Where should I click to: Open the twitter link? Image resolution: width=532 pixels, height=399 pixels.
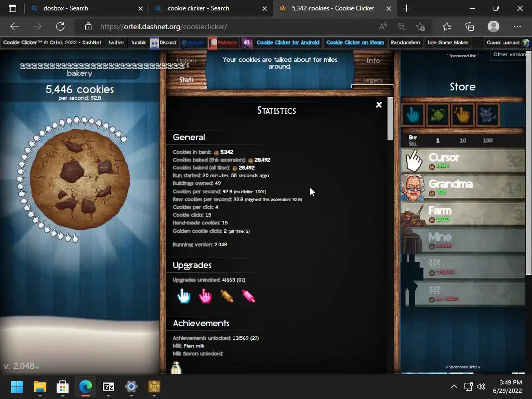click(116, 43)
